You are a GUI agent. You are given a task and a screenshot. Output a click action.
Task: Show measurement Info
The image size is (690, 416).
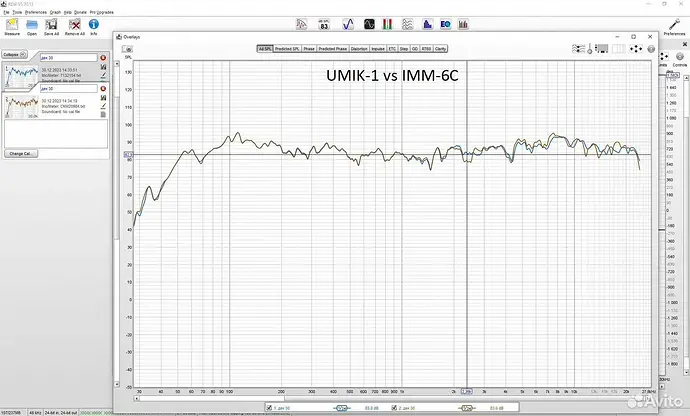coord(94,26)
